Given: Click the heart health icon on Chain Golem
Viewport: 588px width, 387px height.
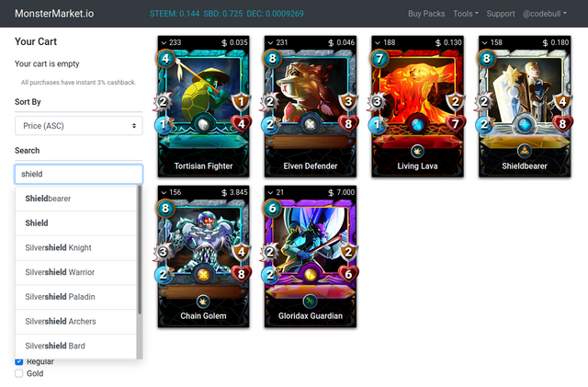Looking at the screenshot, I should tap(241, 274).
